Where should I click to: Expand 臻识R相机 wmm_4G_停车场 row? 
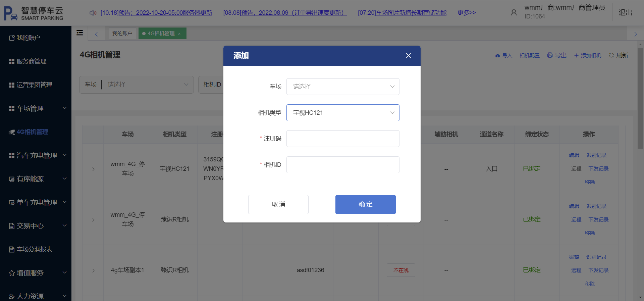[x=93, y=220]
